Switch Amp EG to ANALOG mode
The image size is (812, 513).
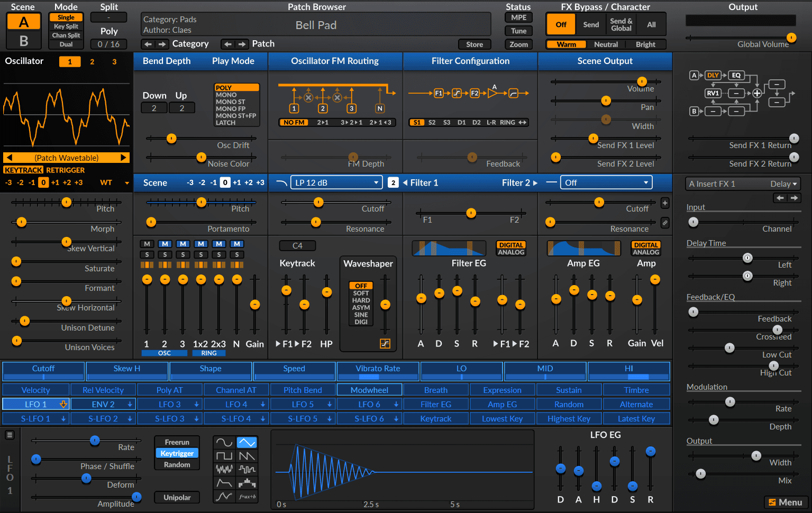(x=646, y=253)
